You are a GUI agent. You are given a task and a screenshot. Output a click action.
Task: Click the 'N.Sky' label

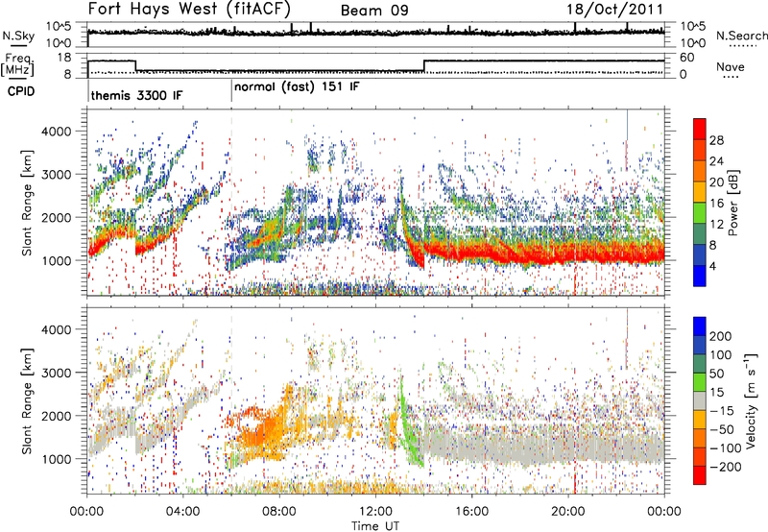coord(18,36)
